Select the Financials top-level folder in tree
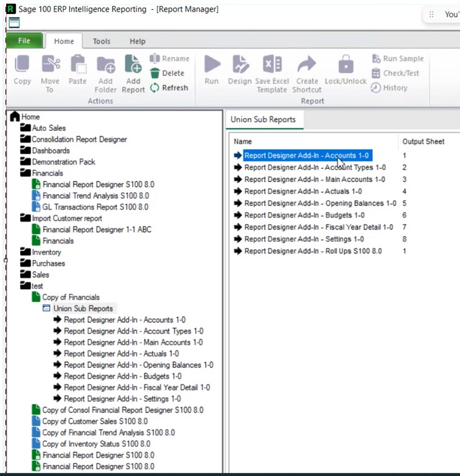 tap(47, 173)
